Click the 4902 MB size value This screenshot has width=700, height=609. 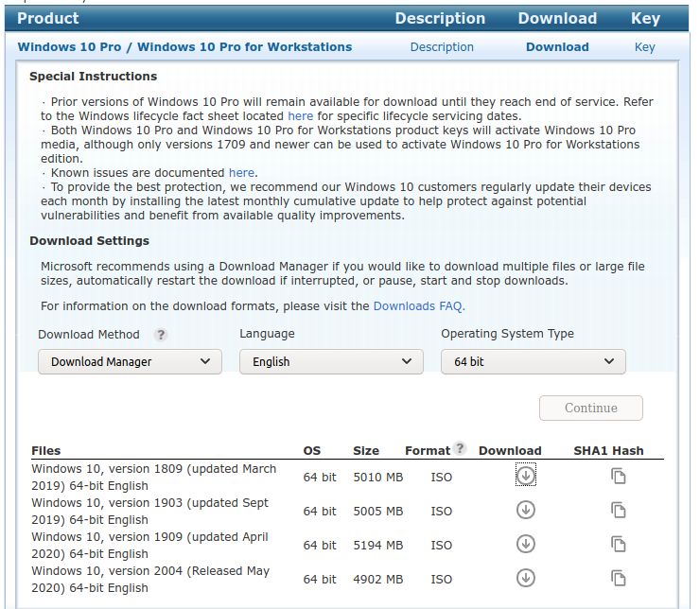378,579
